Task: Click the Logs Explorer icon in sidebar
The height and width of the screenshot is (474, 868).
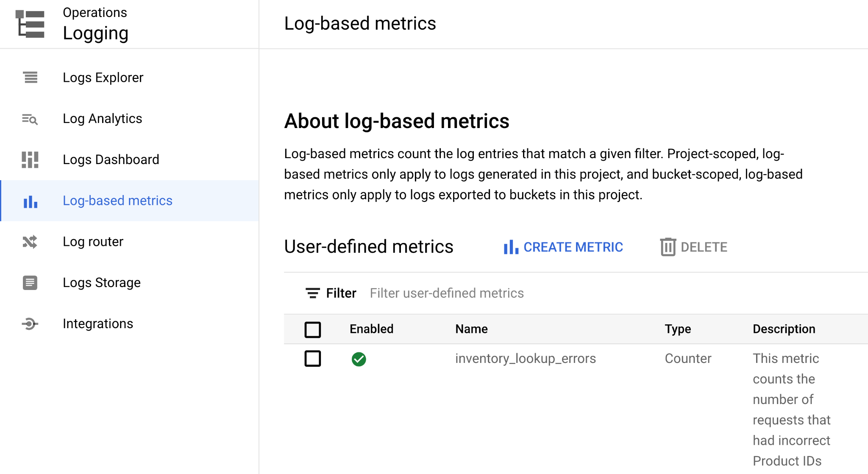Action: coord(31,78)
